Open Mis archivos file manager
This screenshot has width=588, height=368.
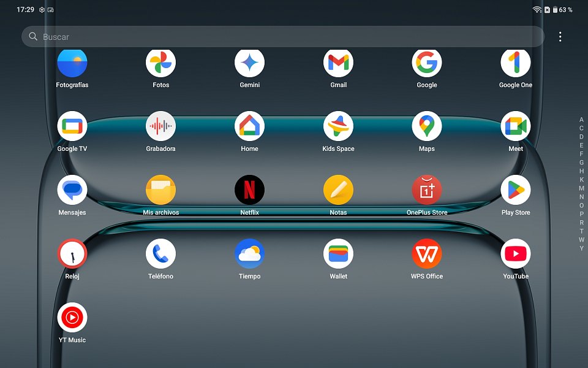161,190
